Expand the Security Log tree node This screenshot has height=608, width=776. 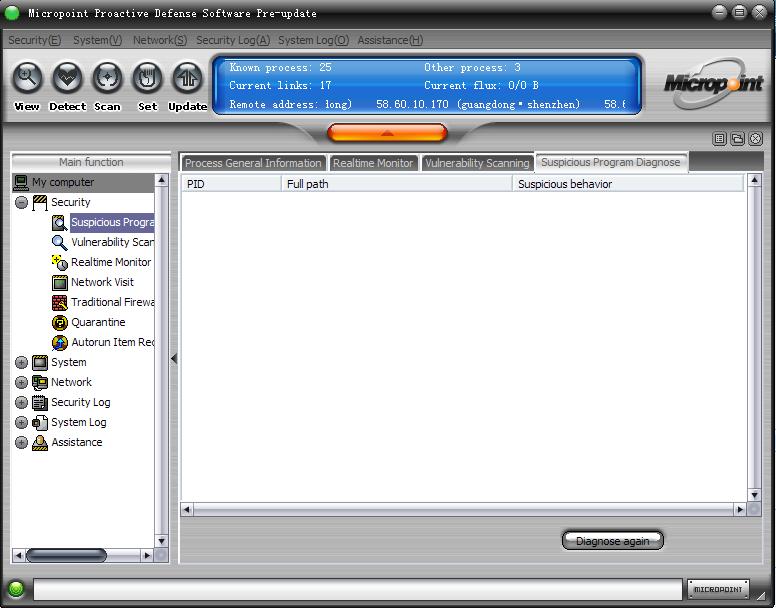pos(21,403)
